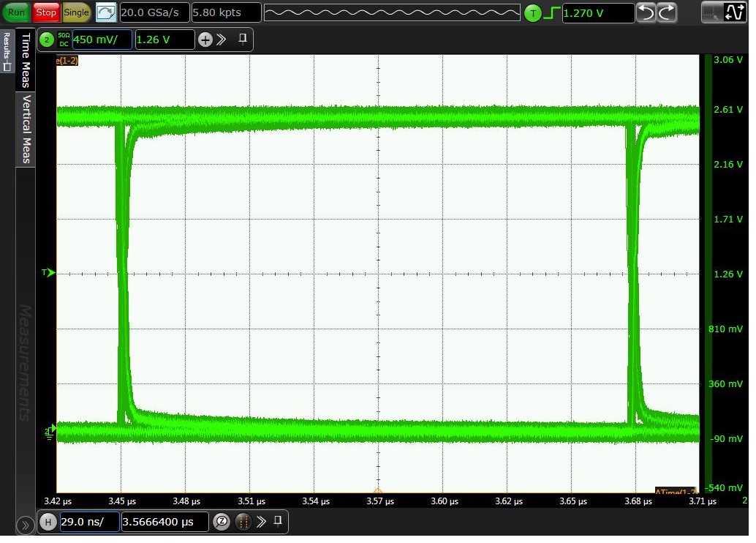Switch to the Vertical Meas tab
This screenshot has width=756, height=543.
(26, 124)
